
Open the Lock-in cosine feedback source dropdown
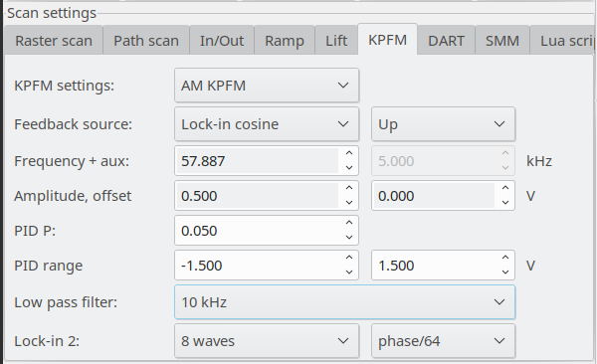[267, 124]
